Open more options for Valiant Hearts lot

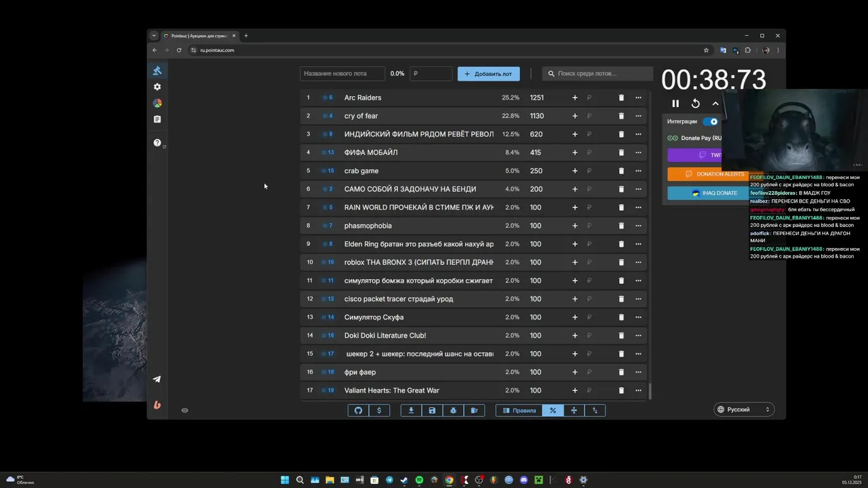tap(638, 390)
